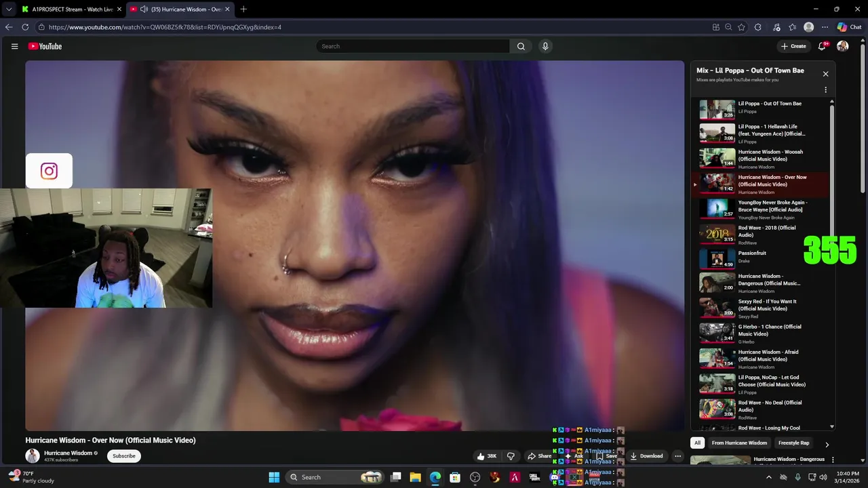Like the video with thumbs up
The image size is (868, 488).
tap(487, 456)
